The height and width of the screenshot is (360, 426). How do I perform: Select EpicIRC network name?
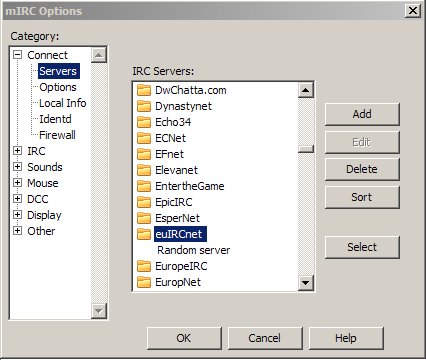tap(174, 202)
